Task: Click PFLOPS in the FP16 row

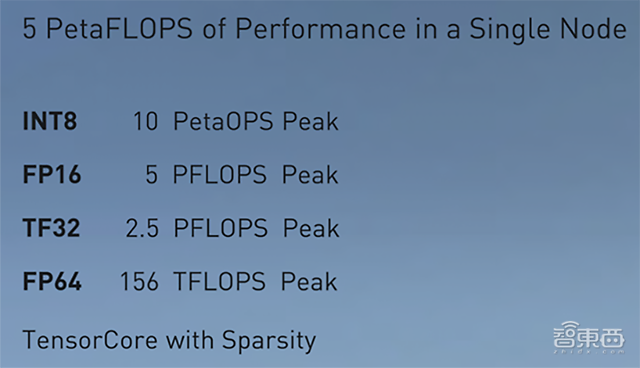Action: pyautogui.click(x=220, y=175)
